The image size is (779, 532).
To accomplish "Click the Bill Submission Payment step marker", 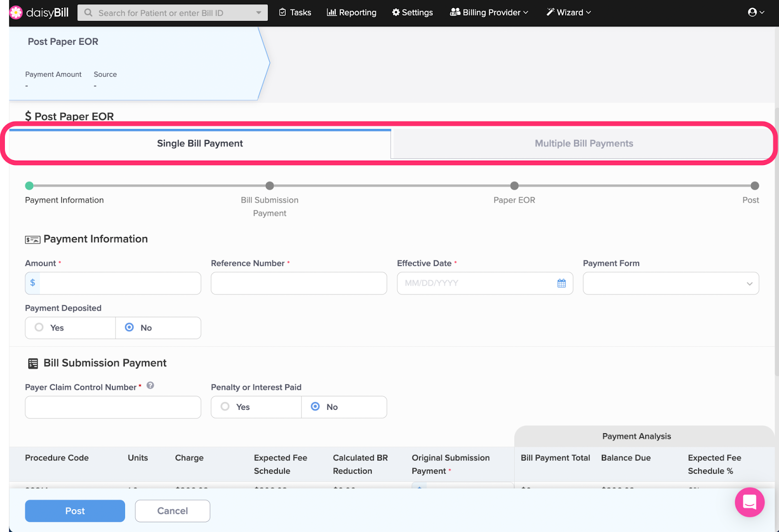I will (x=270, y=185).
